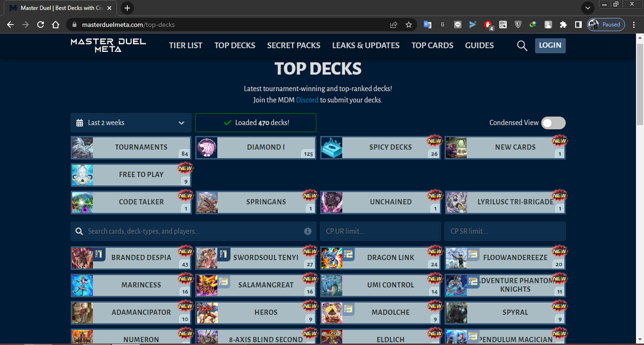Switch to the Master Duel browser tab

[61, 8]
